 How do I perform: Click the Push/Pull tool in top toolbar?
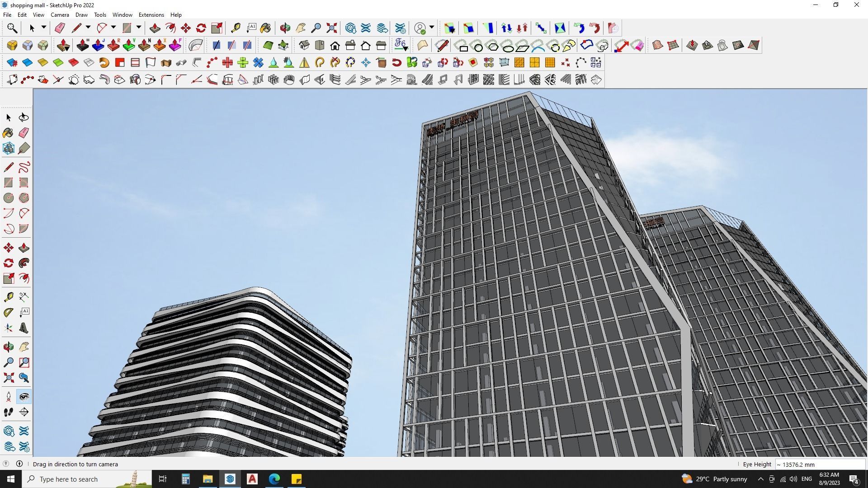[x=155, y=28]
